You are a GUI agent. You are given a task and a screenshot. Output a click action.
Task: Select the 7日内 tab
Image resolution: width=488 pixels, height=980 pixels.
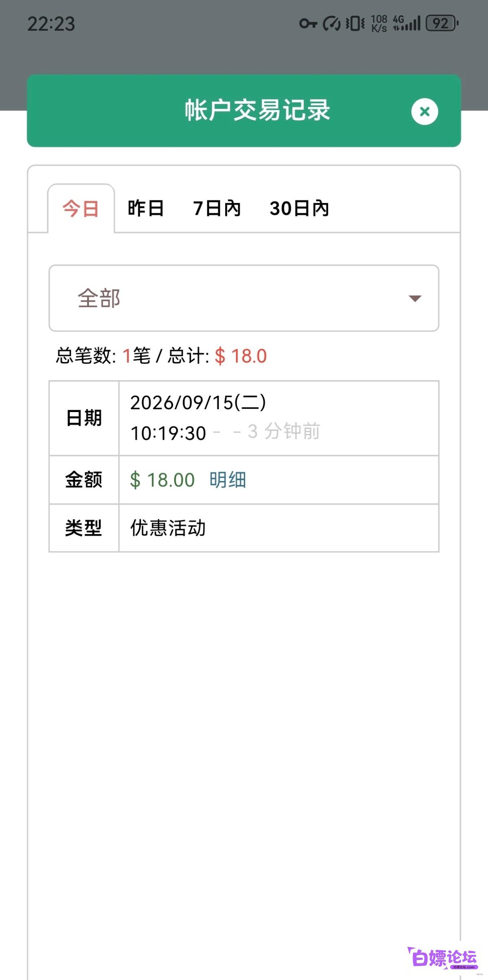tap(217, 208)
